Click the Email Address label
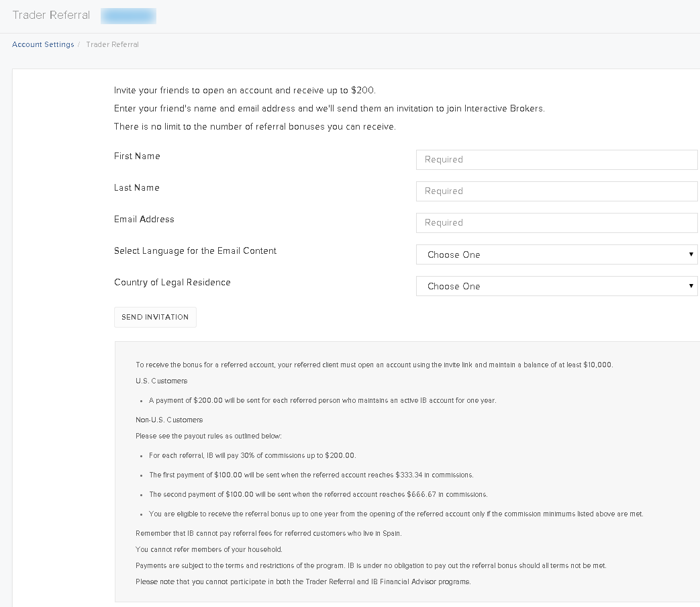The image size is (700, 607). (144, 220)
